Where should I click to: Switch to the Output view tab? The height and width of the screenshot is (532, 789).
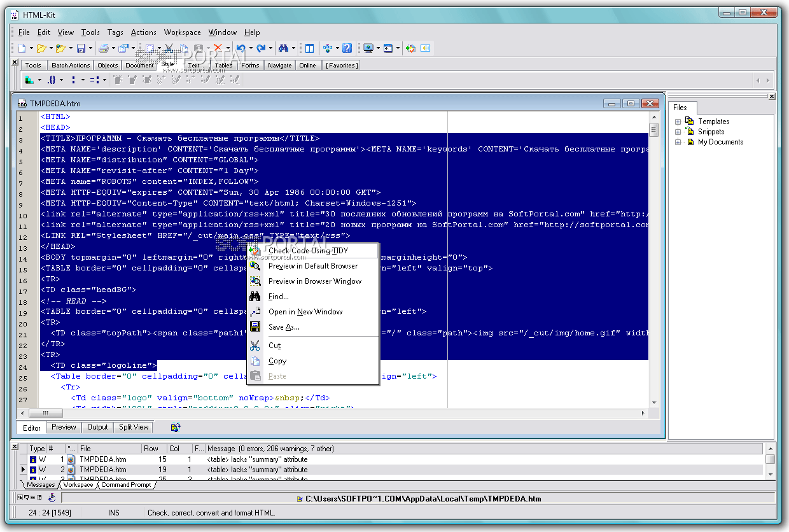click(97, 427)
